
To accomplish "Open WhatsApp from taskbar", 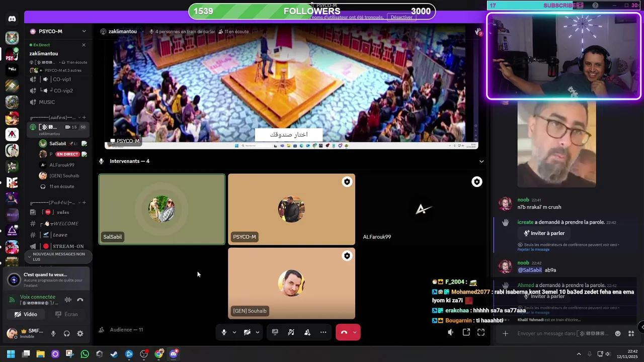I will tap(85, 354).
